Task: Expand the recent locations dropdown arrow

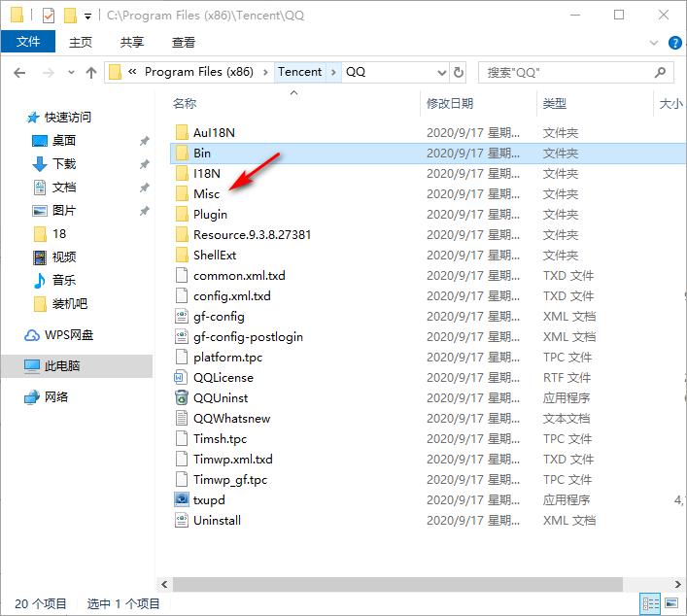Action: pyautogui.click(x=71, y=72)
